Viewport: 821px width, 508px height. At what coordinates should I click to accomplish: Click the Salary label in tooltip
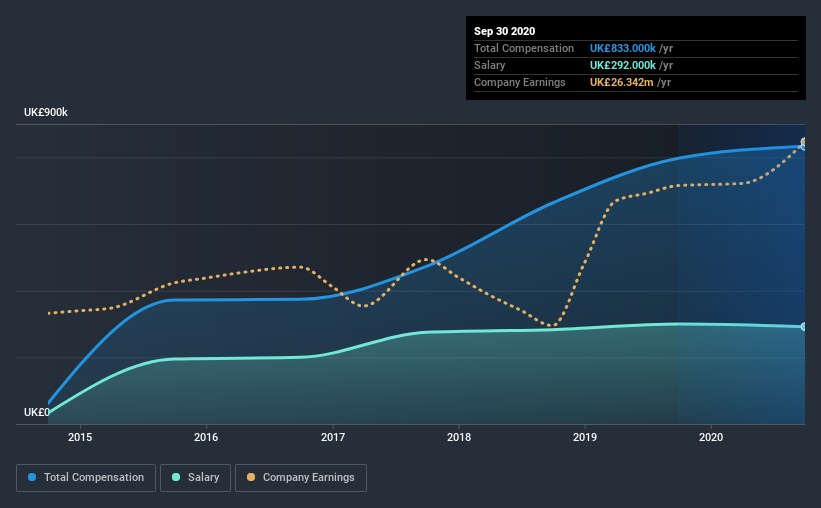point(490,65)
